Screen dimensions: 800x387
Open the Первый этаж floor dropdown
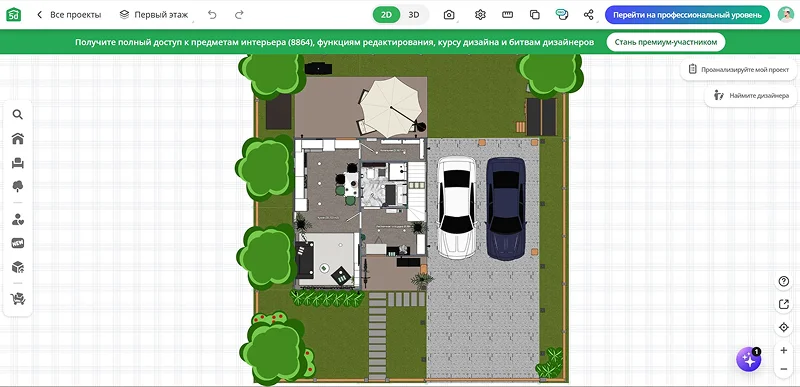coord(154,15)
